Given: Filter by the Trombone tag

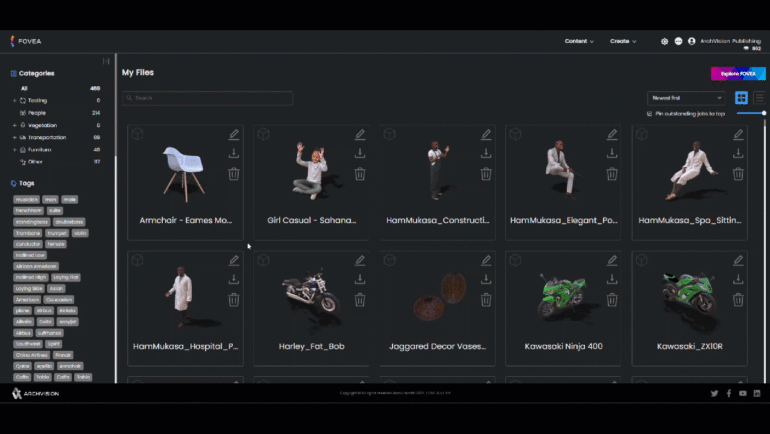Looking at the screenshot, I should (x=28, y=233).
